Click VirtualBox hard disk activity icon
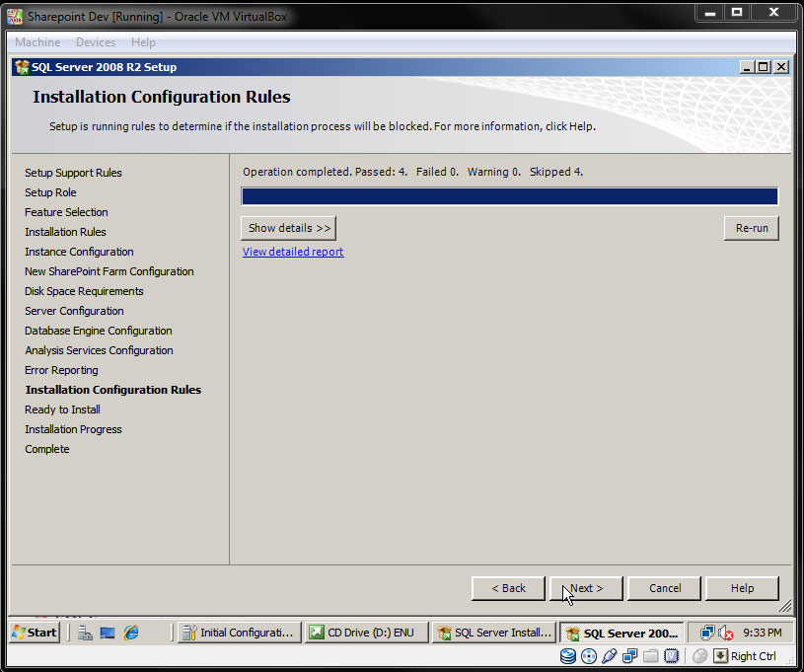Screen dimensions: 804x672 (568, 656)
